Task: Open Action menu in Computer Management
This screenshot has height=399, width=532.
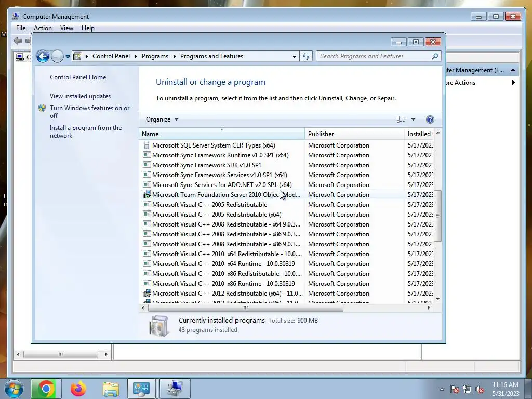Action: (x=43, y=28)
